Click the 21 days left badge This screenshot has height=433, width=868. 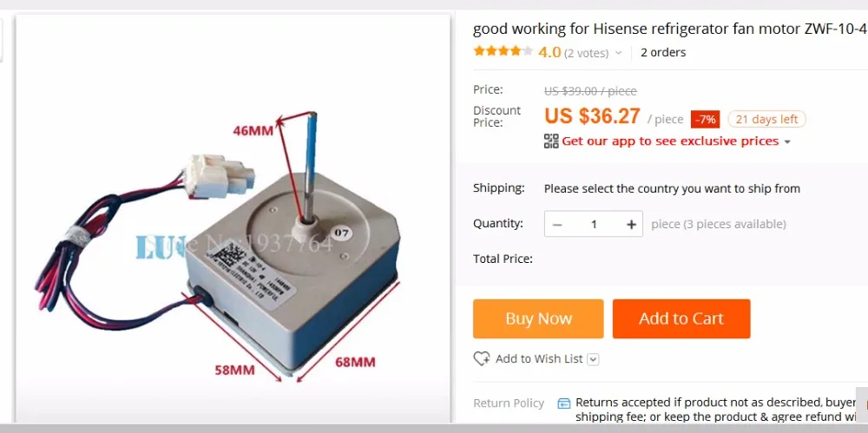pyautogui.click(x=766, y=119)
